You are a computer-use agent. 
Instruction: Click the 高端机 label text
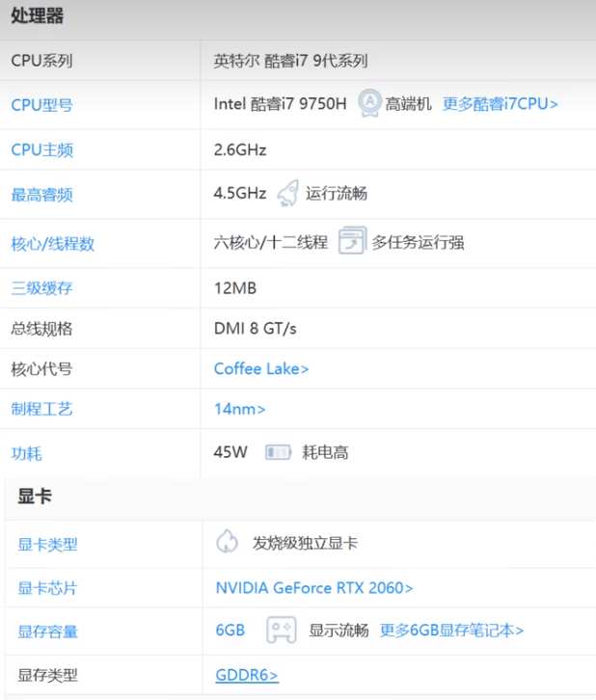[409, 104]
